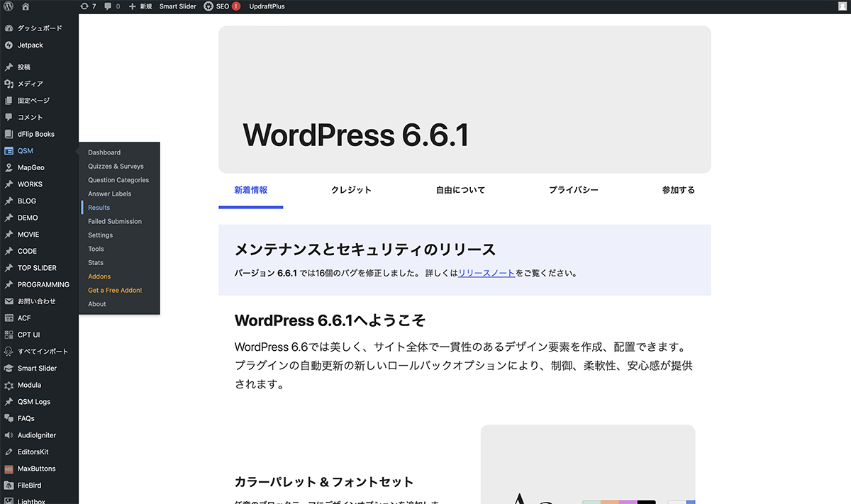The width and height of the screenshot is (851, 504).
Task: Select Quizzes & Surveys in QSM submenu
Action: point(116,167)
